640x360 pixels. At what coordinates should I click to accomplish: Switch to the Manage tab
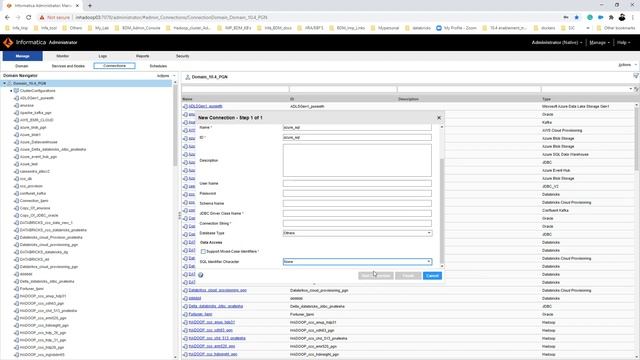(x=22, y=56)
